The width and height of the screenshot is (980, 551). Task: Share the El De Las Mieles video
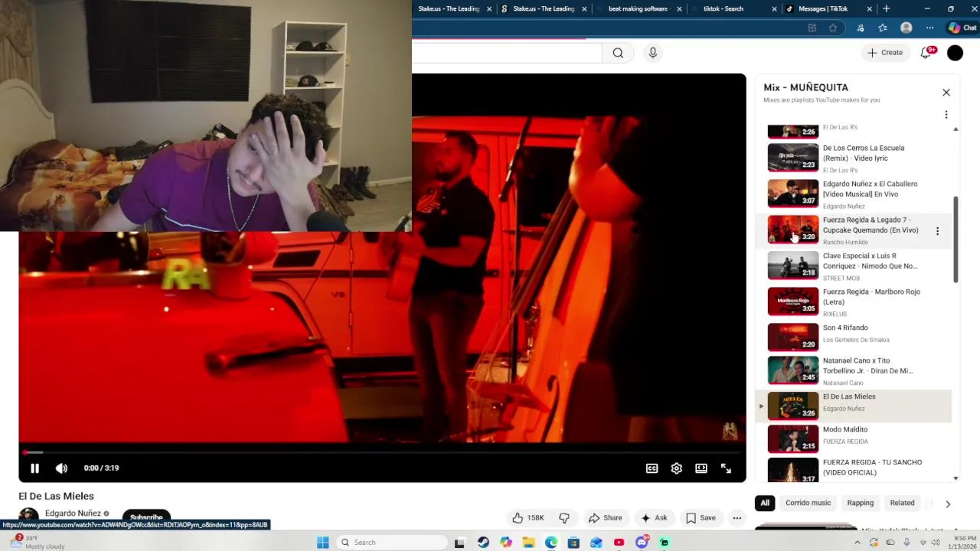click(x=605, y=518)
